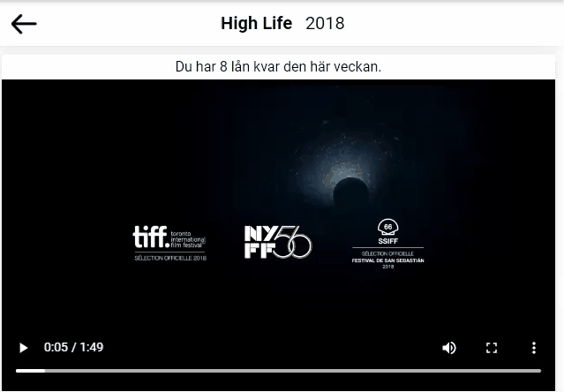564x392 pixels.
Task: Open the three-dot video options menu
Action: 534,348
